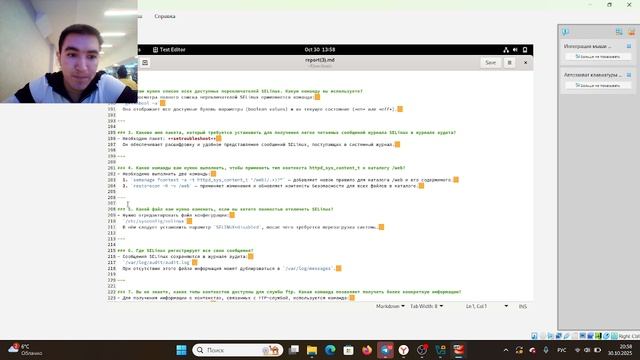Dismiss the keyboard auto-capture notification icon
Viewport: 640px width, 360px height.
629,75
